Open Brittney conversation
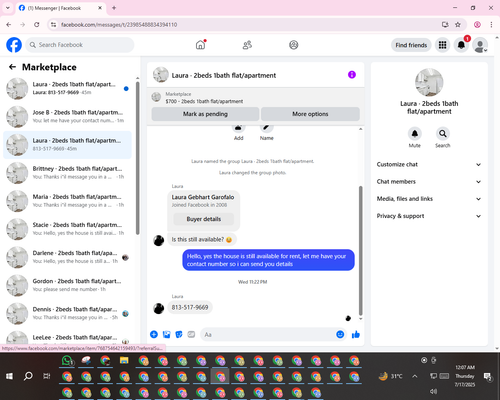Image resolution: width=500 pixels, height=400 pixels. 67,173
